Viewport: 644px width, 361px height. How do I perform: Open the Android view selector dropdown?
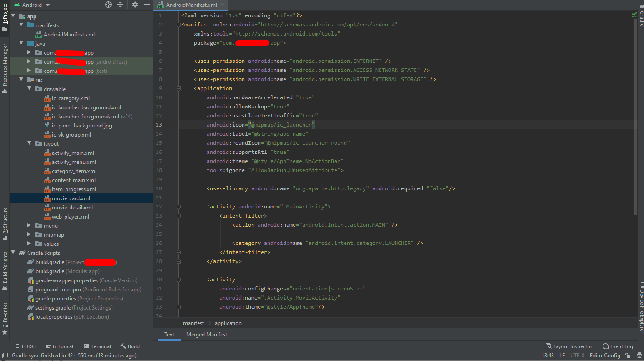click(32, 5)
